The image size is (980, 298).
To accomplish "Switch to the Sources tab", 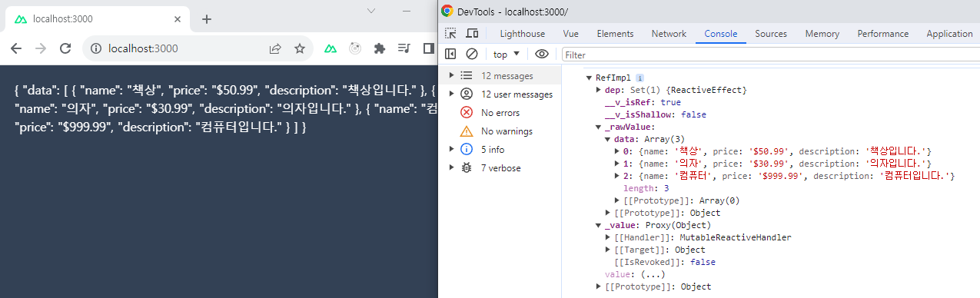I will tap(771, 34).
